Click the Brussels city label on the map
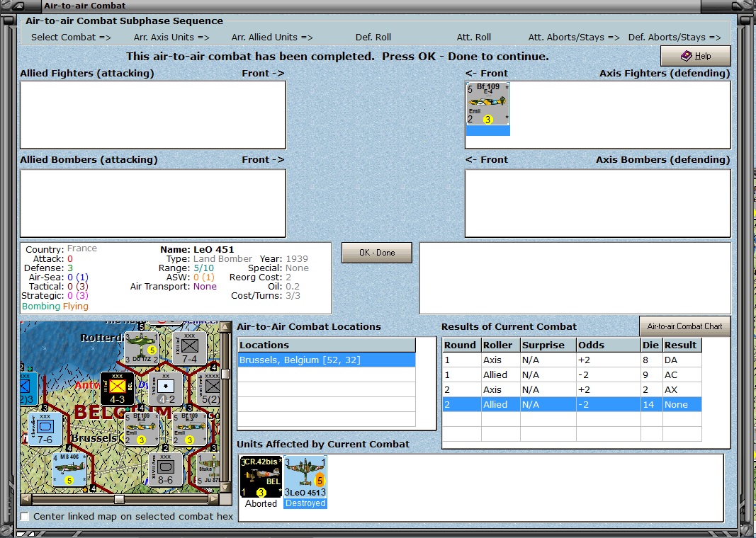The width and height of the screenshot is (756, 538). [x=94, y=437]
